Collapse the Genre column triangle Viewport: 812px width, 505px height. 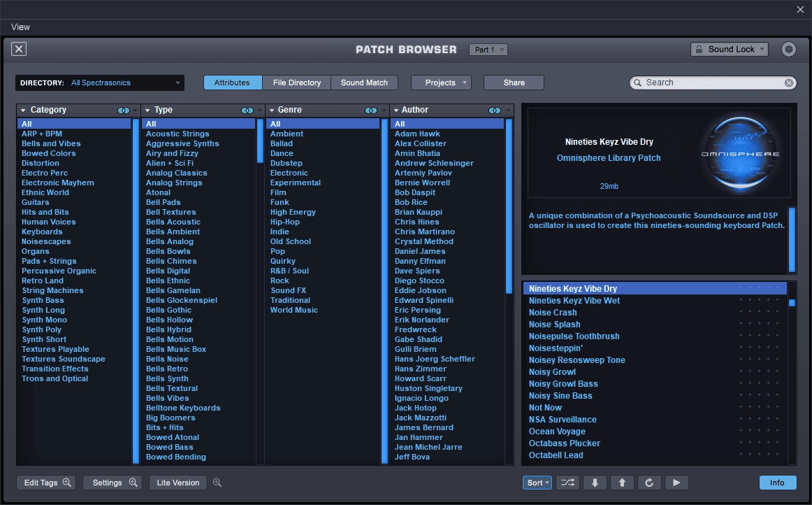pyautogui.click(x=271, y=111)
